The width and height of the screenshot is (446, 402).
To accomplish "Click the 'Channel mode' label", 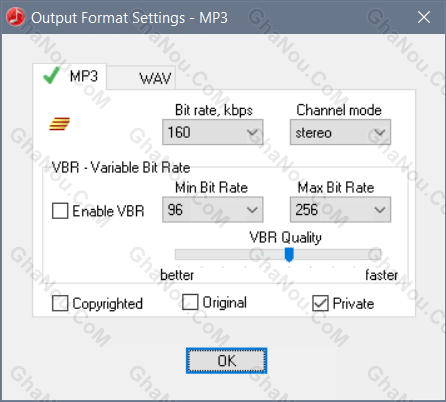I will point(339,110).
